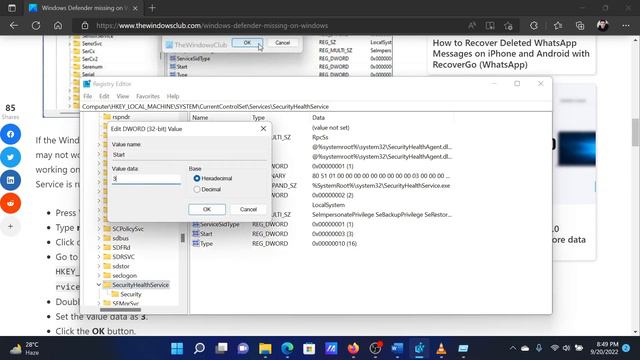Sort list by Data column header
Viewport: 640px width, 360px height.
pos(318,118)
